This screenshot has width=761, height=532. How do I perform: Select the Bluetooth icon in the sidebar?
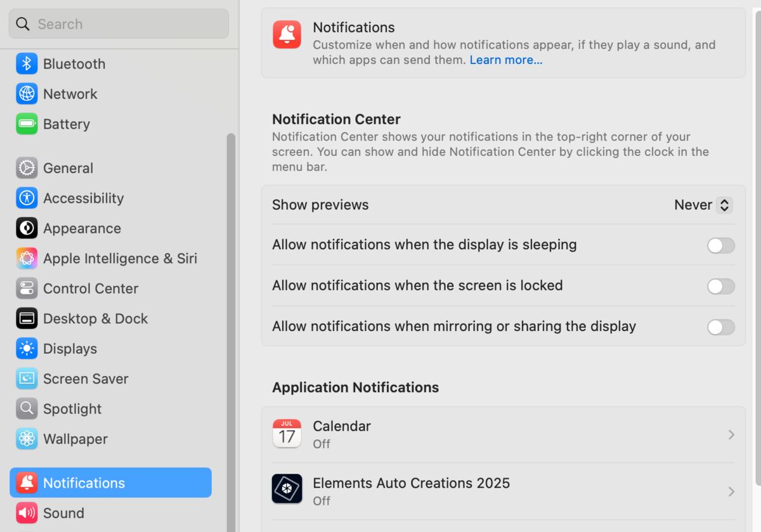click(x=27, y=63)
